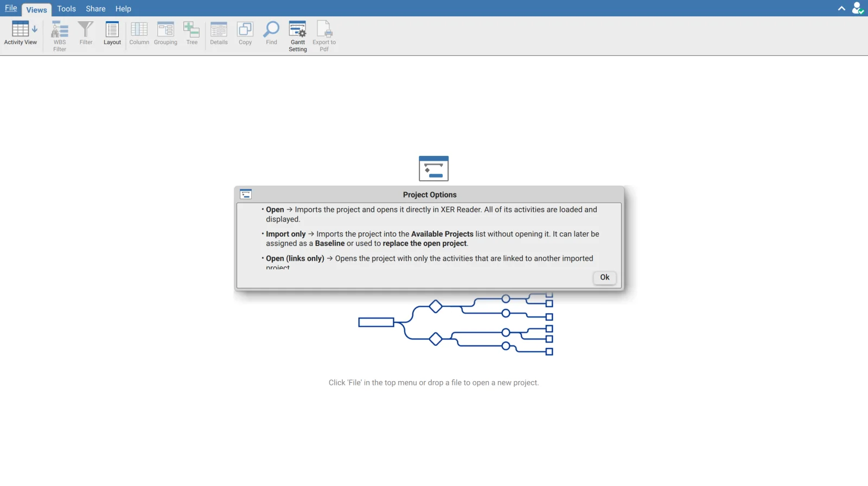Open the Find magnifier tool
This screenshot has width=868, height=486.
[271, 34]
